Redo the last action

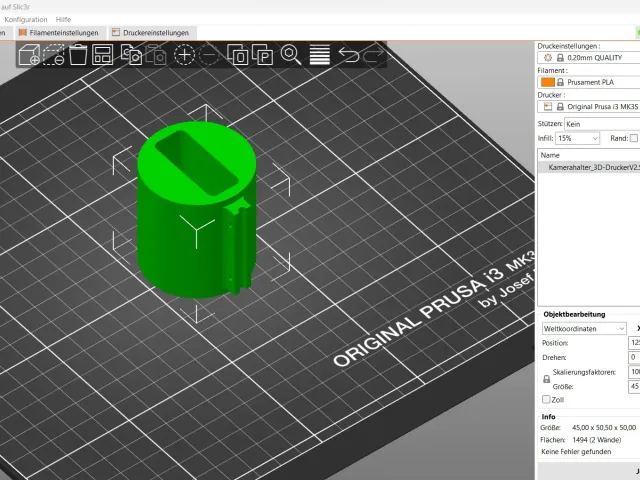tap(373, 55)
